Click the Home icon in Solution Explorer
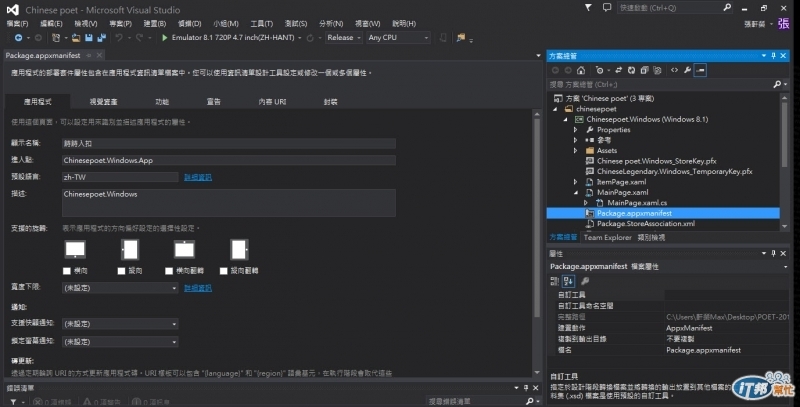The width and height of the screenshot is (800, 407). (x=581, y=70)
